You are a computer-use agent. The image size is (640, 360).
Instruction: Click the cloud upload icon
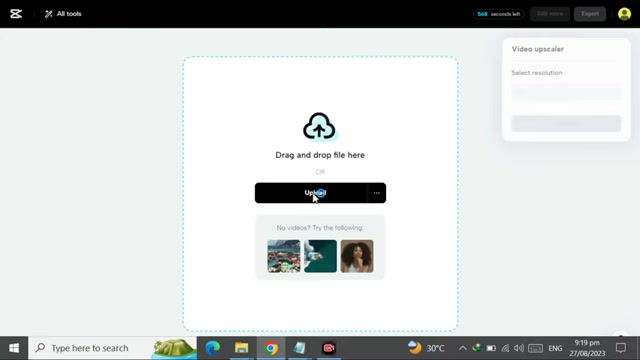click(320, 126)
